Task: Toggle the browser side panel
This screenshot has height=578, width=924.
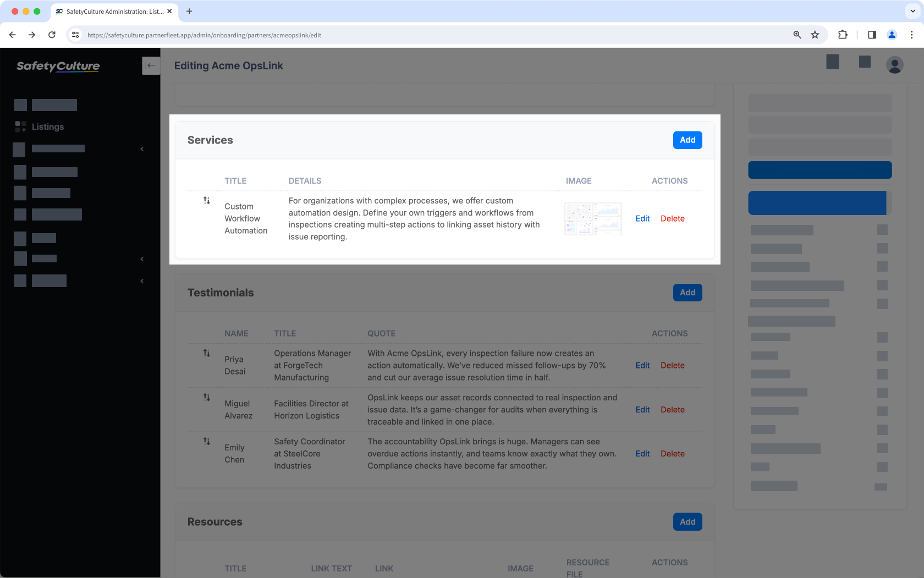Action: 872,35
